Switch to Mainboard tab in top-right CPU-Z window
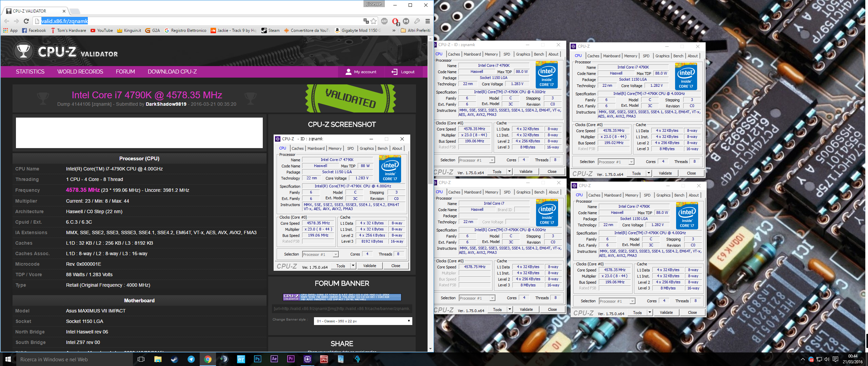 (x=612, y=56)
